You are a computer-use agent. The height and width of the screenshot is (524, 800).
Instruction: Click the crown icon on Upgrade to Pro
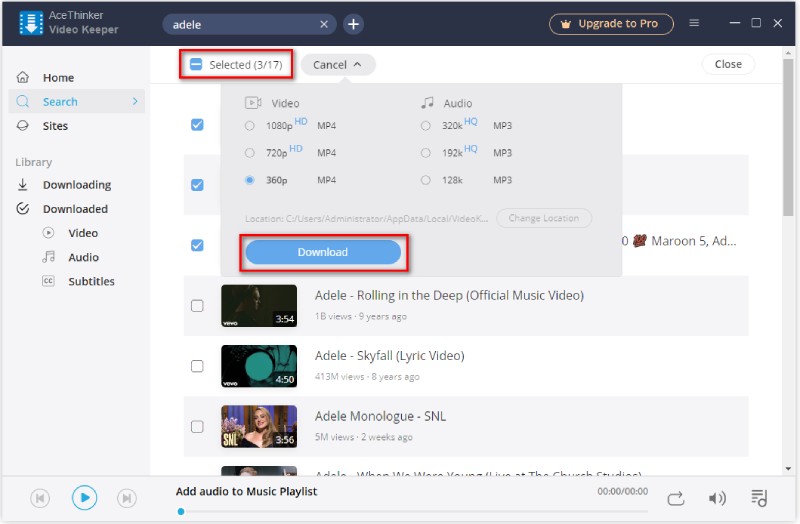tap(565, 24)
